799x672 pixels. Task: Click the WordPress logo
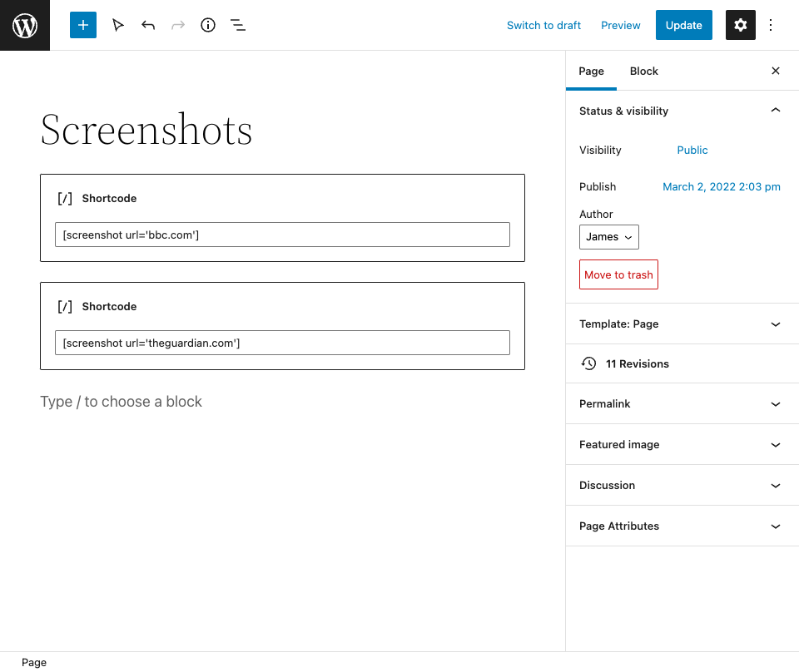[x=24, y=25]
